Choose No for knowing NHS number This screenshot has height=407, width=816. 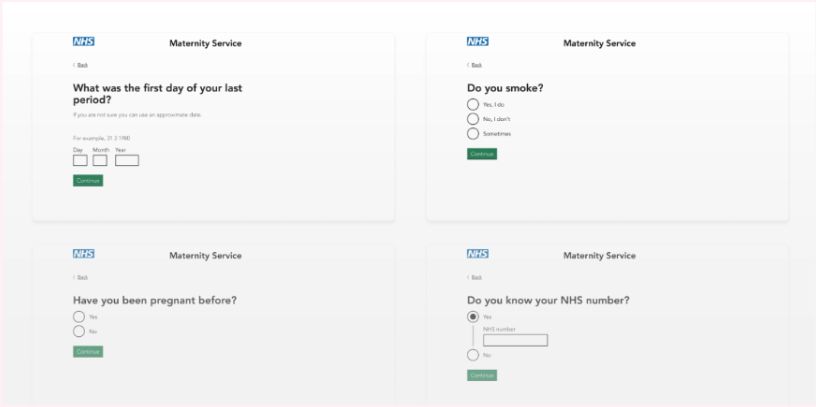pos(473,355)
